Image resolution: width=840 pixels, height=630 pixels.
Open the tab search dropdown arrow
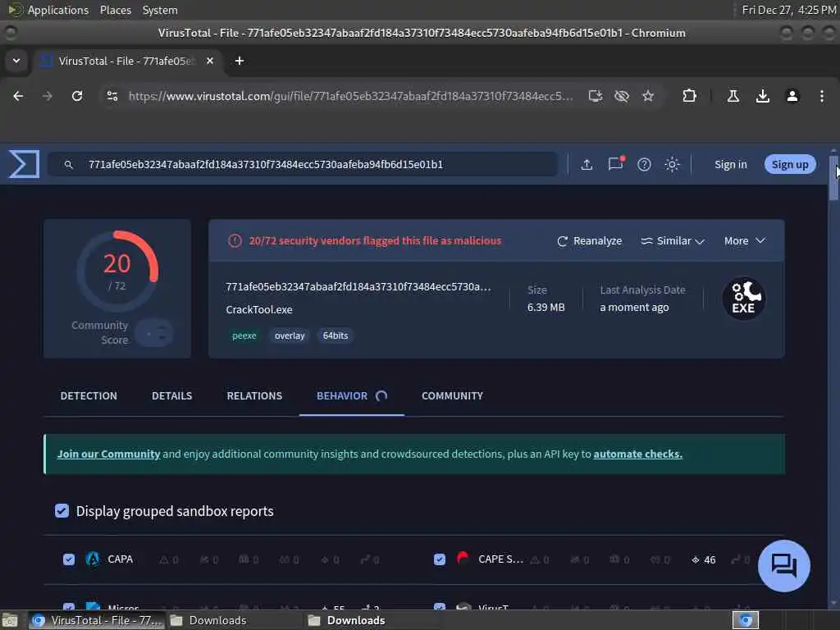(16, 61)
